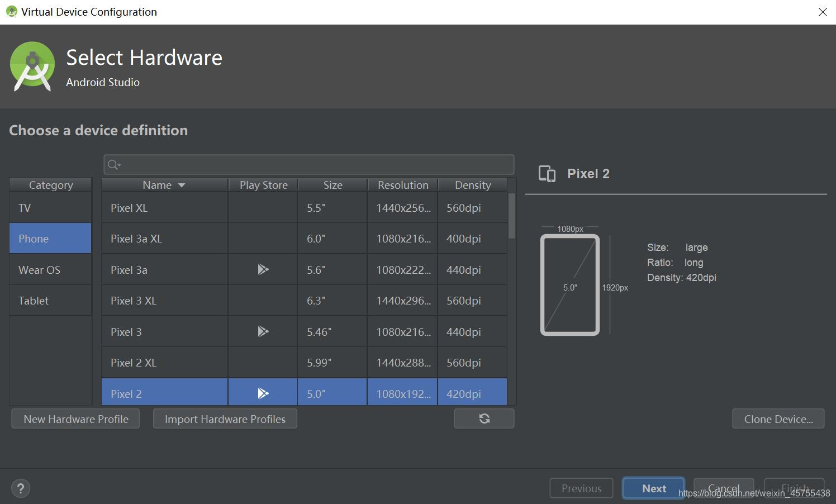
Task: Focus the device search input field
Action: click(x=309, y=164)
